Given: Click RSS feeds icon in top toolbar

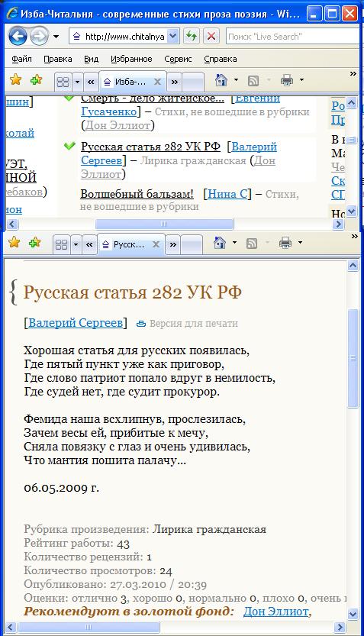Looking at the screenshot, I should click(x=253, y=81).
